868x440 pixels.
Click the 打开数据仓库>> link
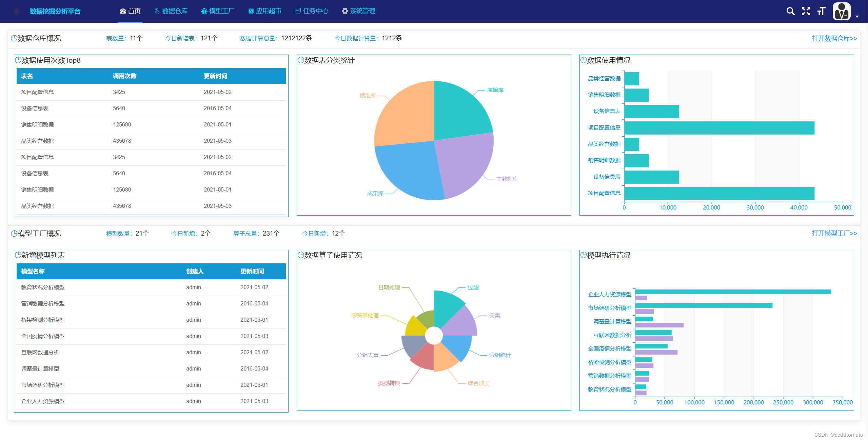pyautogui.click(x=834, y=38)
